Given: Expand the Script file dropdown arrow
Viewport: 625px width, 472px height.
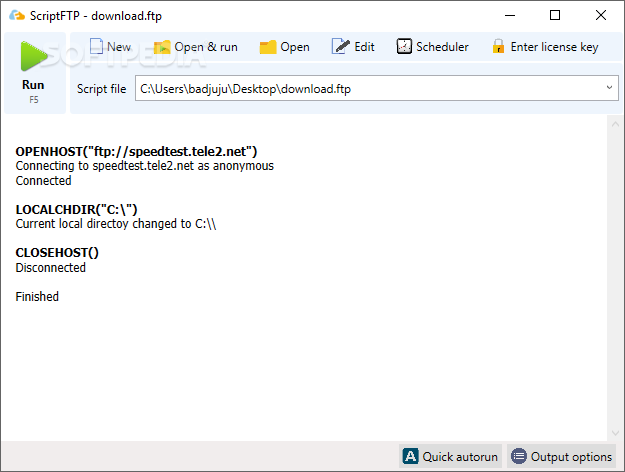Looking at the screenshot, I should 609,88.
